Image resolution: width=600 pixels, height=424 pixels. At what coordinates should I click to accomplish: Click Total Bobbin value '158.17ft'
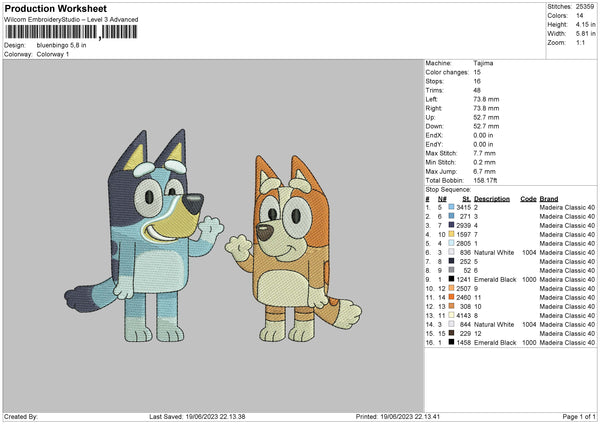[x=485, y=180]
